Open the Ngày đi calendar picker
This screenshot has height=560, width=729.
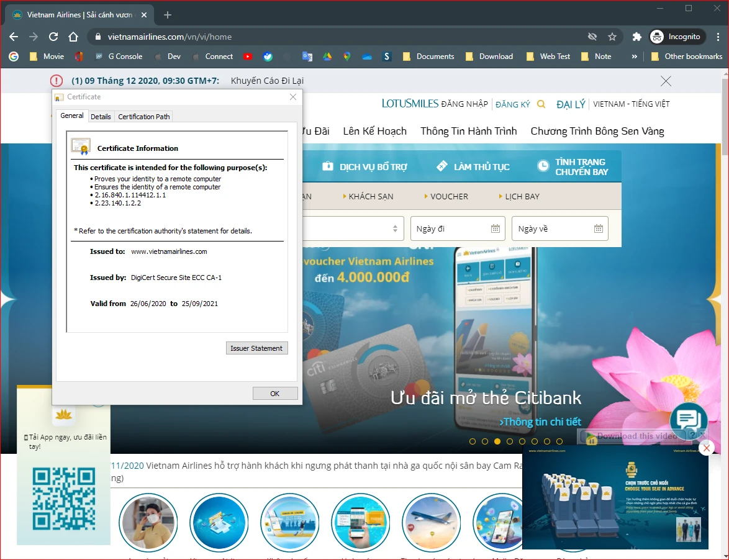pos(496,228)
